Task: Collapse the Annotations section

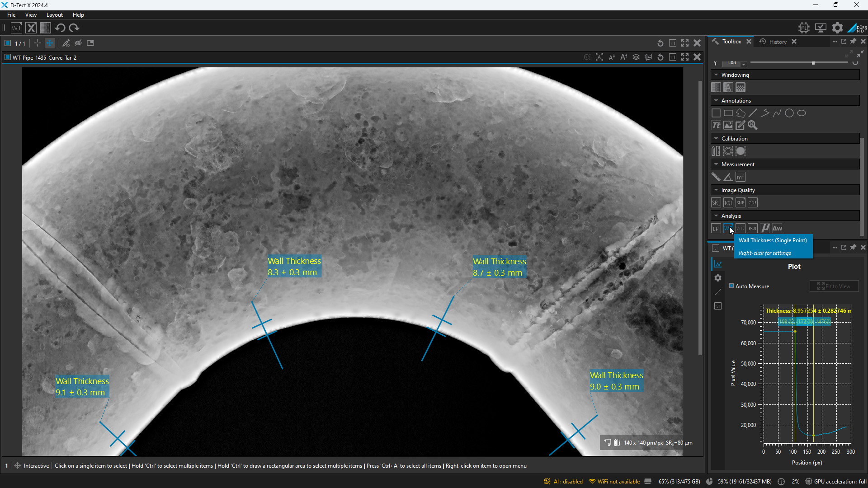Action: (716, 101)
